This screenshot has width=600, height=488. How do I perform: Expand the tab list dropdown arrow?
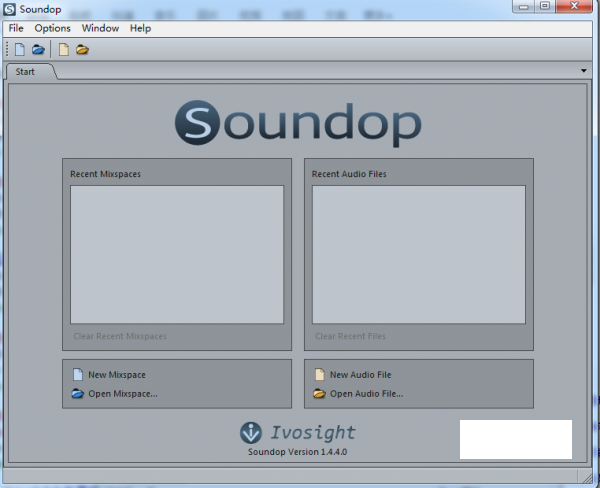click(583, 72)
